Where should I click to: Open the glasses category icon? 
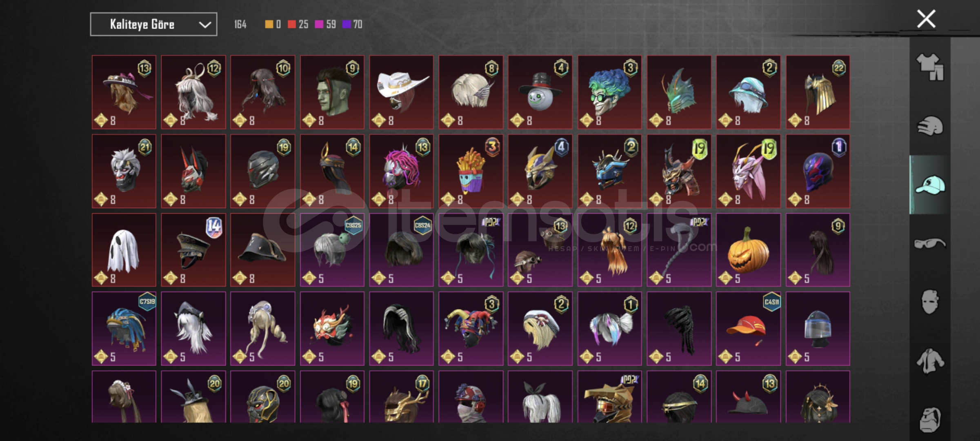(930, 243)
